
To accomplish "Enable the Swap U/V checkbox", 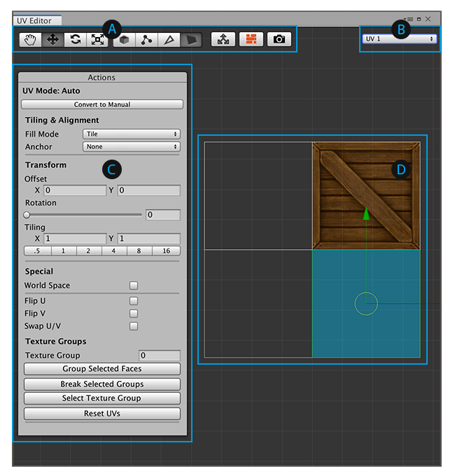I will pos(134,326).
